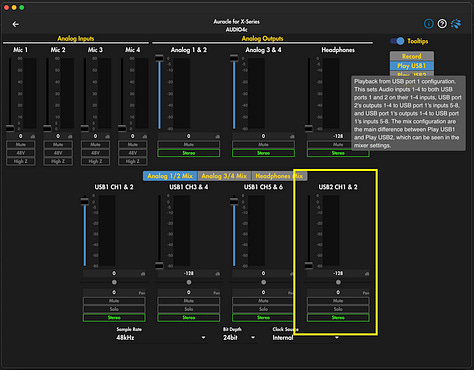
Task: Click the USB1 CH3 & 4 level value field
Action: 189,273
